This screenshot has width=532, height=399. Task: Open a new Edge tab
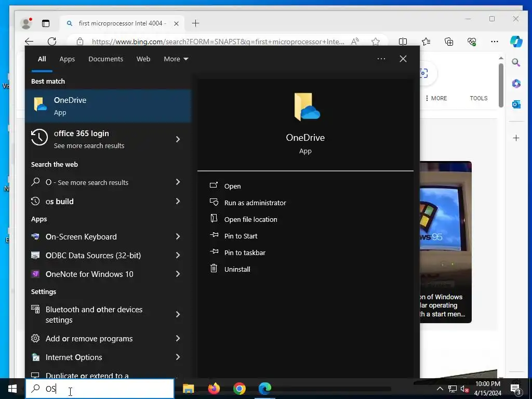pyautogui.click(x=195, y=23)
